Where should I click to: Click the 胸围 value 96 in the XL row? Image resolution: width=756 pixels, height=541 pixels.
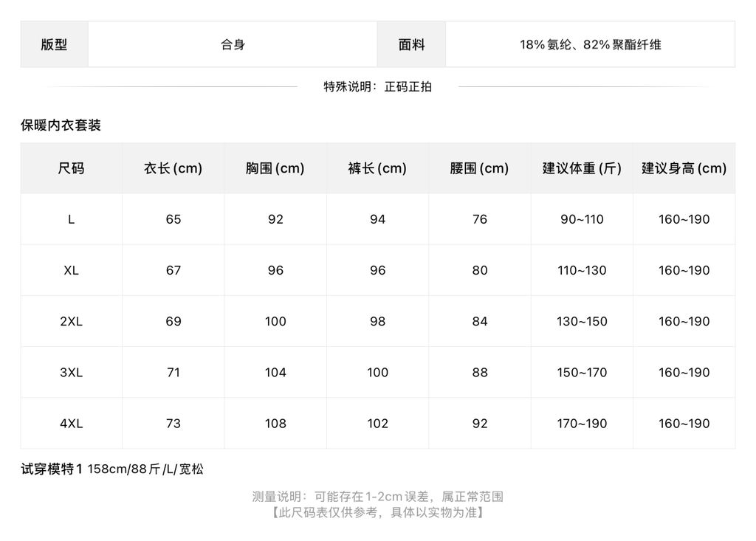coord(275,270)
